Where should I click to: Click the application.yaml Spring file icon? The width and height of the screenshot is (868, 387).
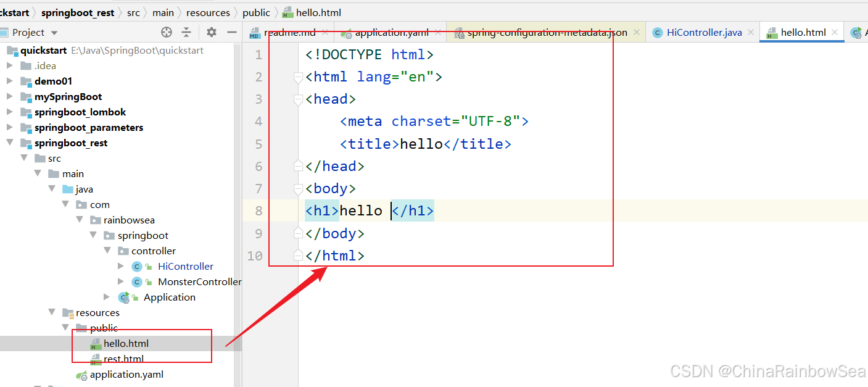pyautogui.click(x=81, y=375)
